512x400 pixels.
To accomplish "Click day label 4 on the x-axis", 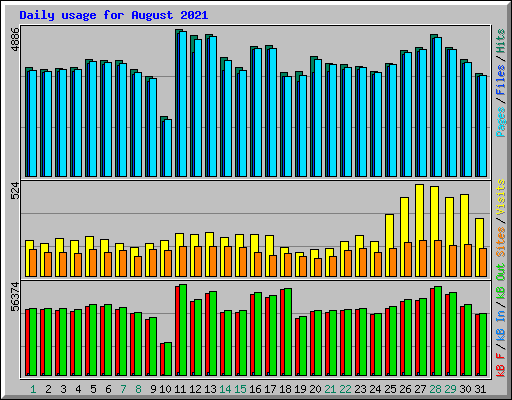I will [78, 389].
